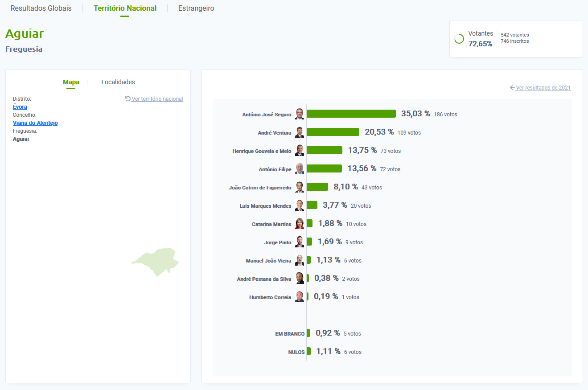Click the undo arrow by território nacional
588x390 pixels.
point(128,99)
